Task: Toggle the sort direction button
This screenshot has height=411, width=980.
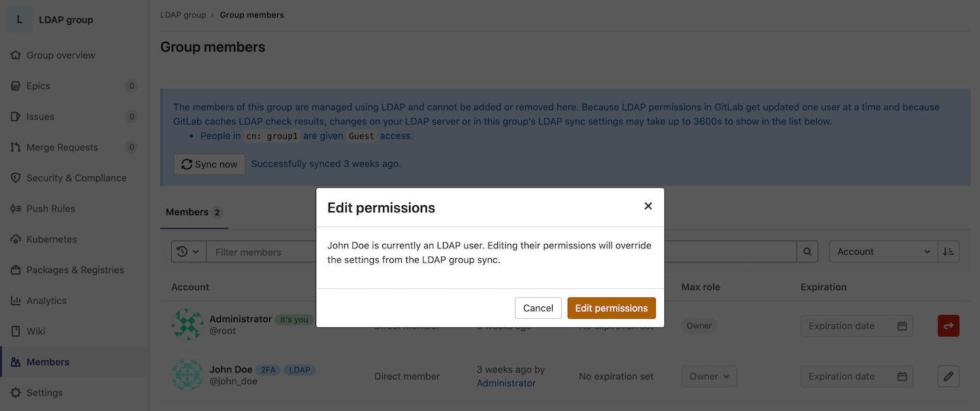Action: click(x=949, y=252)
